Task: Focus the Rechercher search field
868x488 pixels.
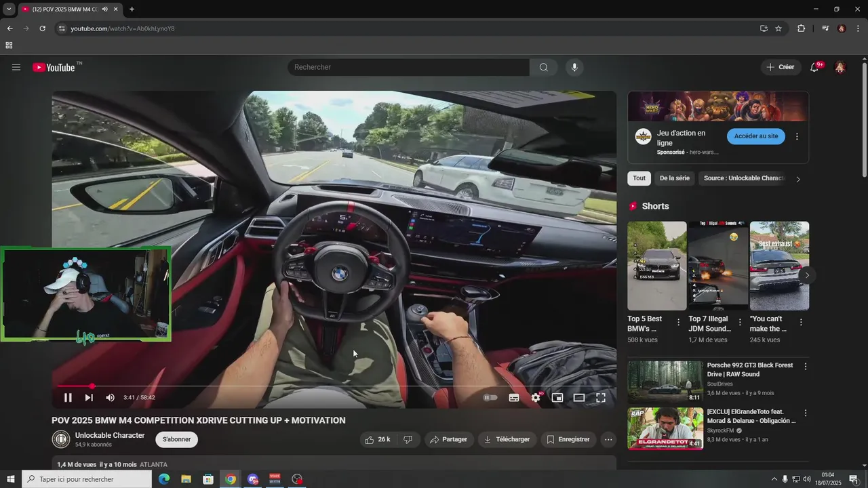Action: (408, 67)
